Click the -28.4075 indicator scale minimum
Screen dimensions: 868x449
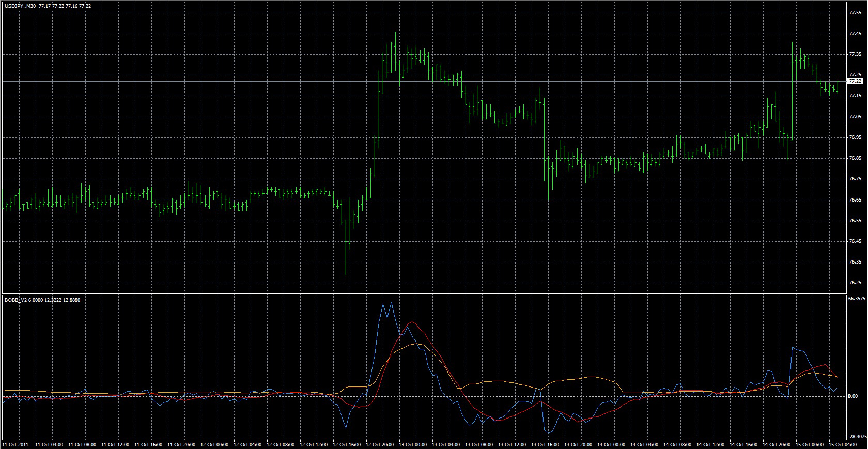coord(856,436)
